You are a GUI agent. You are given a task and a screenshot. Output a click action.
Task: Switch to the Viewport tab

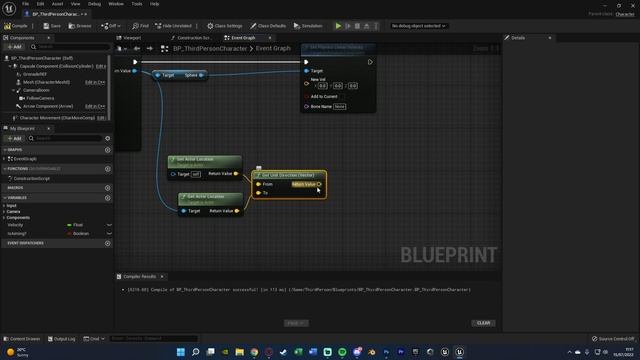[x=132, y=38]
